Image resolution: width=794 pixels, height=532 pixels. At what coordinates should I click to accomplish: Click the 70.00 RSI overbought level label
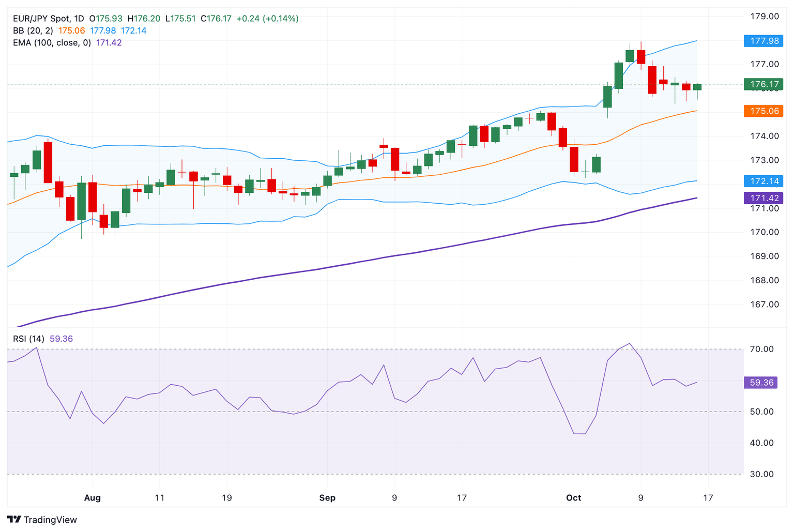(761, 349)
